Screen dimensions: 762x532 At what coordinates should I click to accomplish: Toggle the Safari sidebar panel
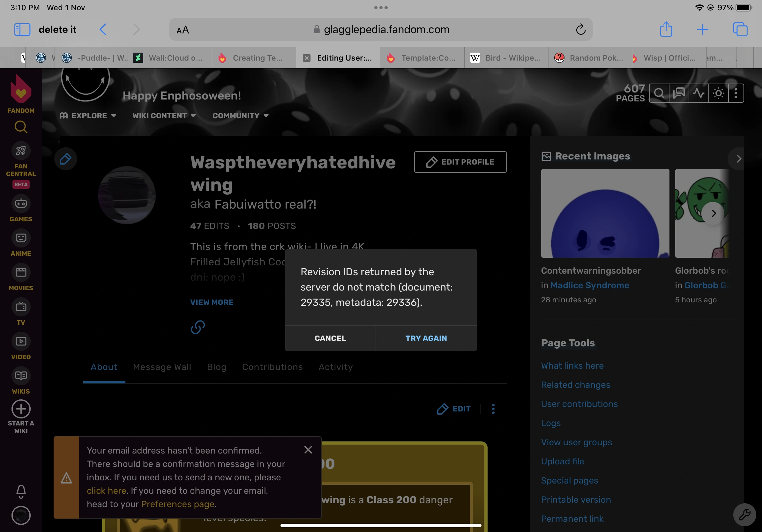coord(22,30)
